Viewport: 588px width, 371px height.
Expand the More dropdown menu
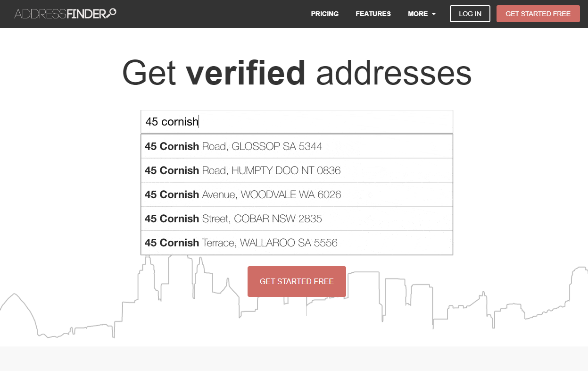(x=418, y=14)
